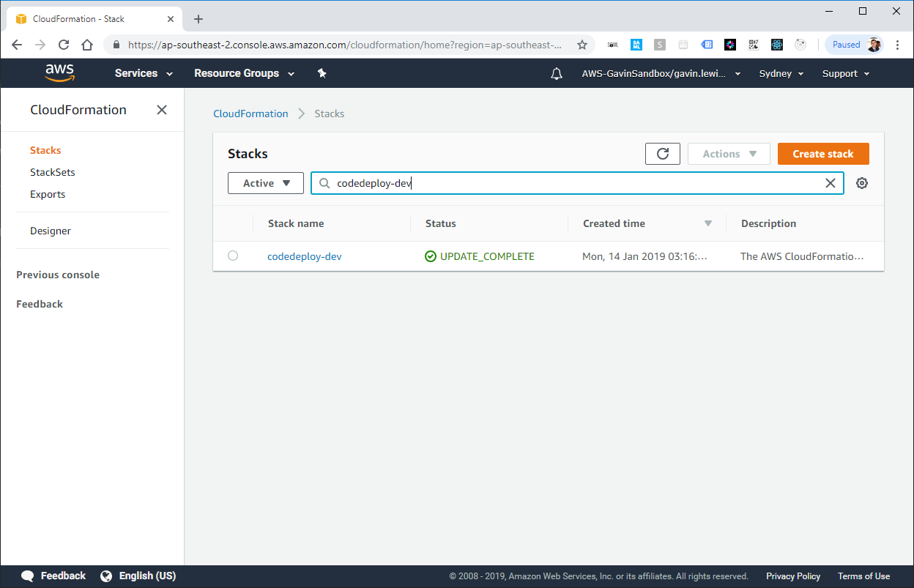Click The AWS CloudFormatio... description cell

tap(802, 256)
